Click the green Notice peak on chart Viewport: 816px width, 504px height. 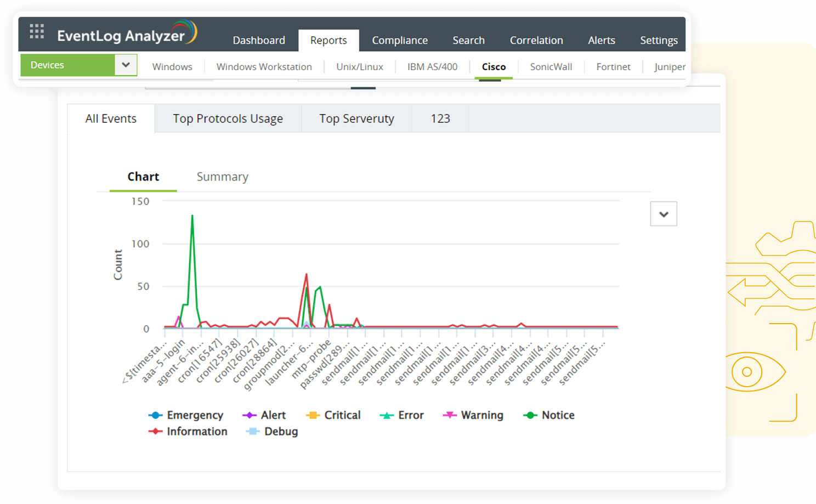(192, 216)
